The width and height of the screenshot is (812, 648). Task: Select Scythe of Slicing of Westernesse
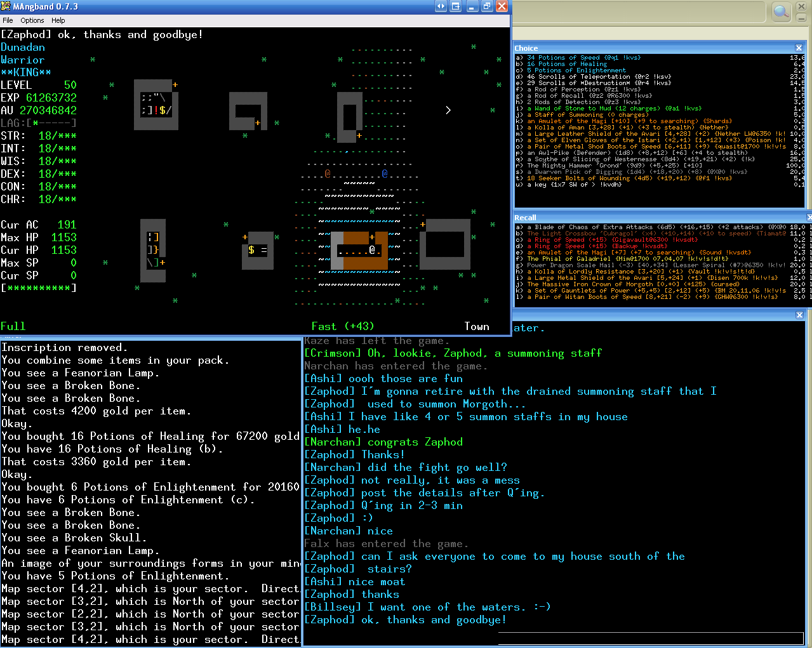[x=660, y=159]
